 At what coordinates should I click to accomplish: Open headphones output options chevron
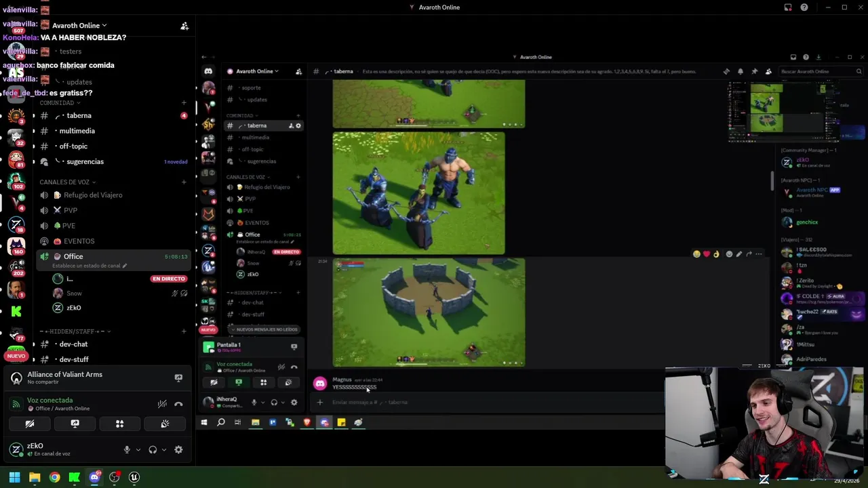pyautogui.click(x=164, y=449)
